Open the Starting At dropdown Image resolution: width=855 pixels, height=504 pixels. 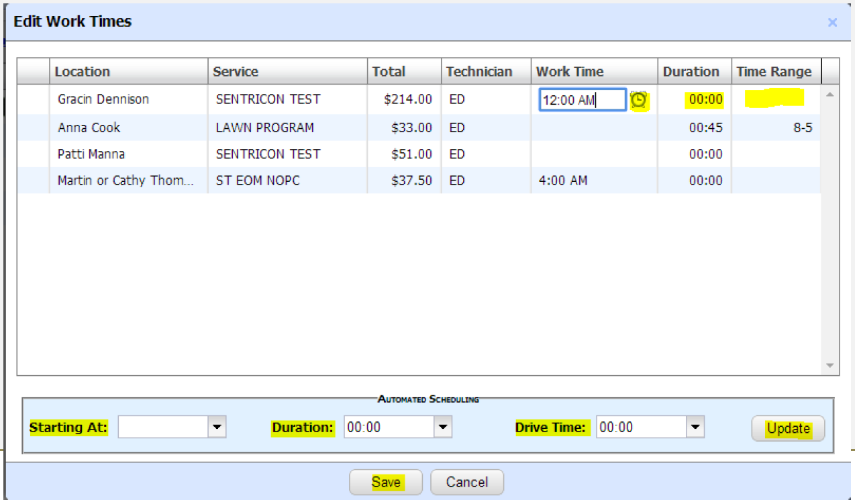(x=217, y=427)
